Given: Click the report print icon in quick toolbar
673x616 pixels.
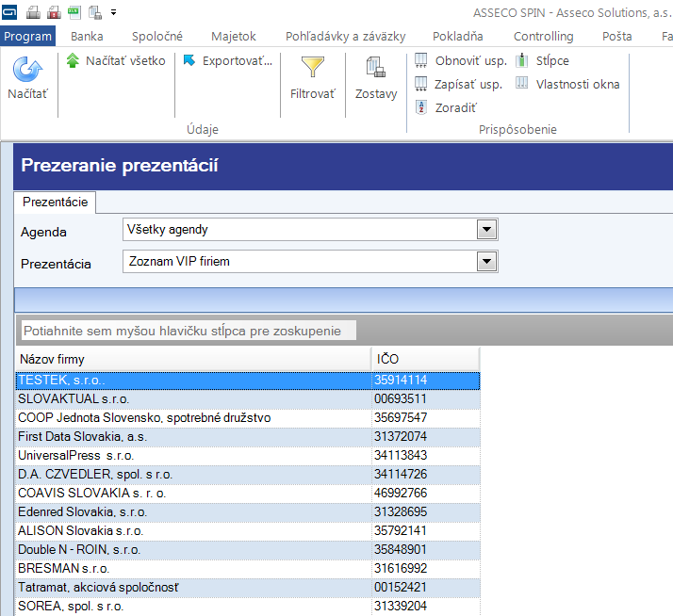Looking at the screenshot, I should 95,12.
